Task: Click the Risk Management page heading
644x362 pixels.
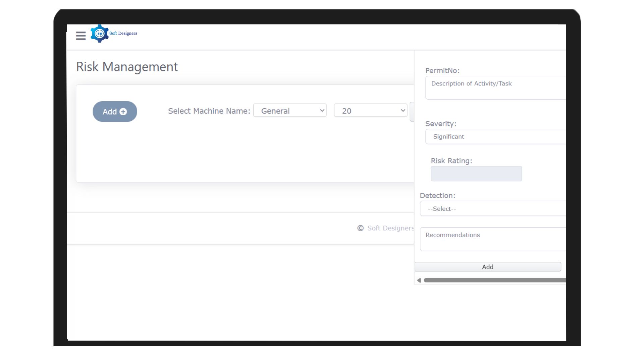Action: [x=127, y=67]
